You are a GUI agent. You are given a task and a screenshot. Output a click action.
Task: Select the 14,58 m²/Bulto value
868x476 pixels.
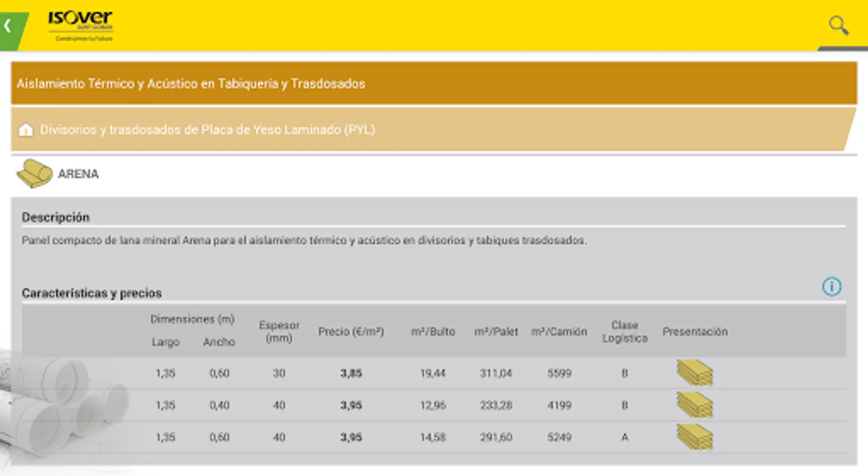(x=433, y=437)
